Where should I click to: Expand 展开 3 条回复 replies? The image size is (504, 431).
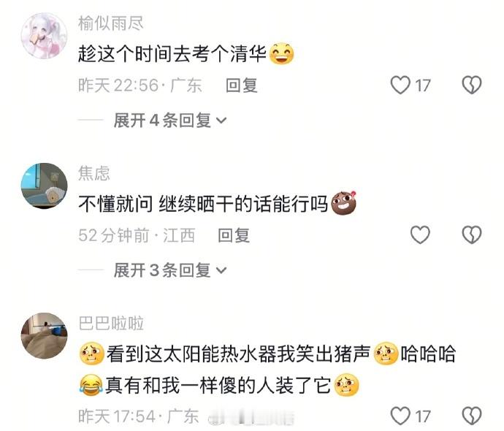(170, 270)
